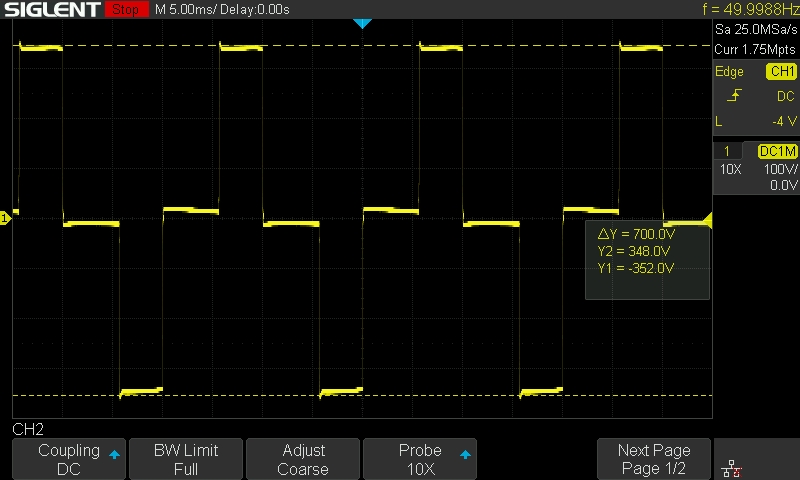Image resolution: width=800 pixels, height=480 pixels.
Task: Toggle the BW Limit Full softkey
Action: [x=186, y=459]
